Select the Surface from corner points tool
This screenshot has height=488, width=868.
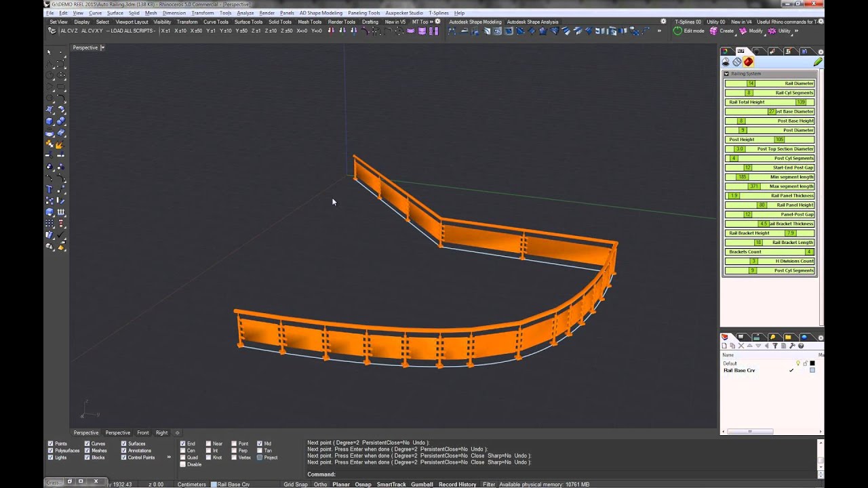(50, 109)
